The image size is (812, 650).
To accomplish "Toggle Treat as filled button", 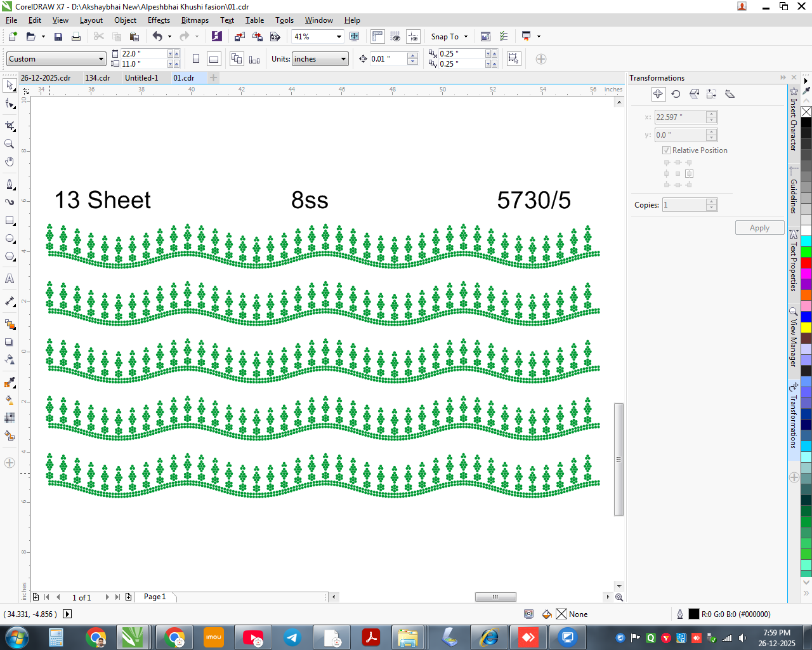I will click(514, 59).
